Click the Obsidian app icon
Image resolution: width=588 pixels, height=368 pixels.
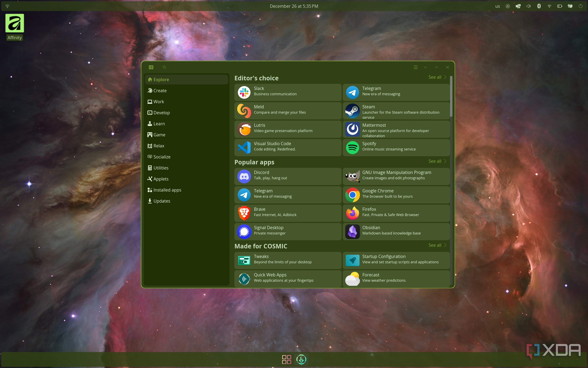coord(352,231)
